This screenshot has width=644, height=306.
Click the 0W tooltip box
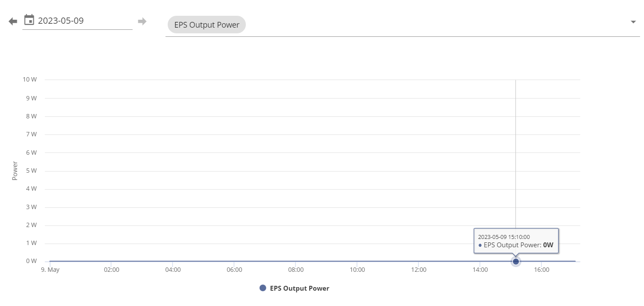[x=516, y=241]
